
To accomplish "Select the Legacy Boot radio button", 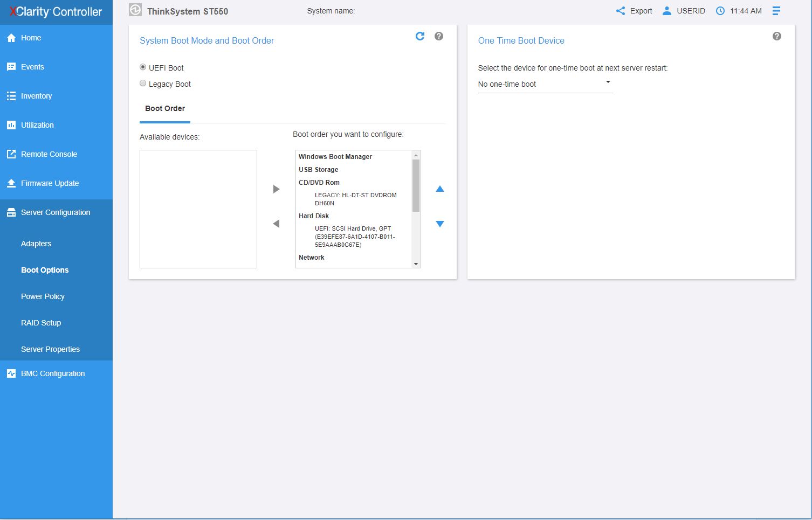I will (143, 84).
